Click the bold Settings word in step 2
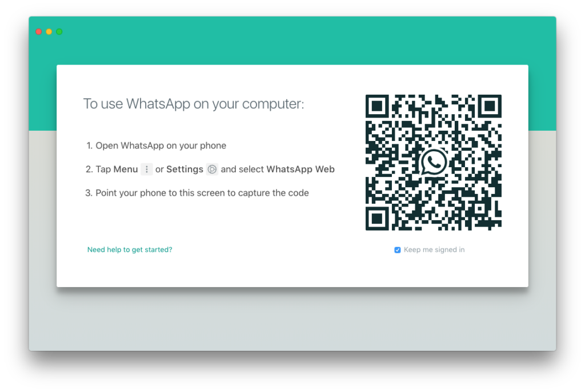The image size is (585, 392). 185,169
